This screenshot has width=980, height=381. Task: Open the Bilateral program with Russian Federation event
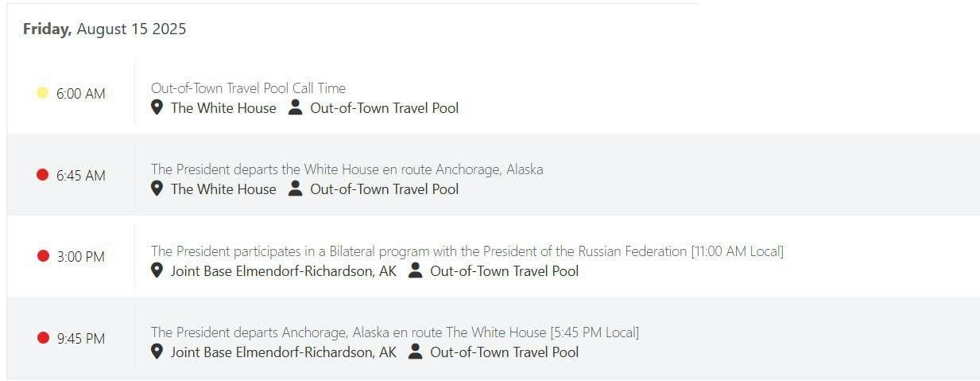(467, 251)
